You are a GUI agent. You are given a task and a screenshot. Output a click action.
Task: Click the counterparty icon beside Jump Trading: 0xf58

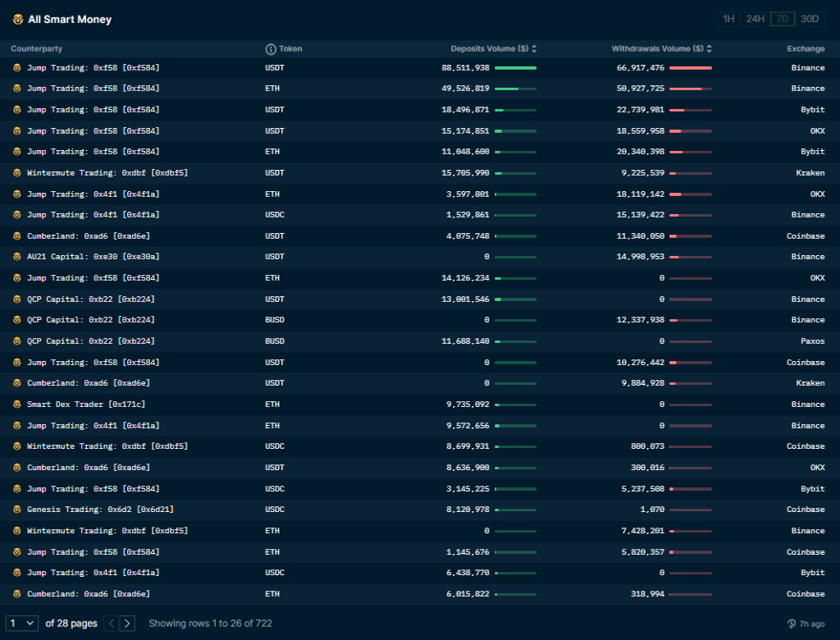tap(16, 67)
